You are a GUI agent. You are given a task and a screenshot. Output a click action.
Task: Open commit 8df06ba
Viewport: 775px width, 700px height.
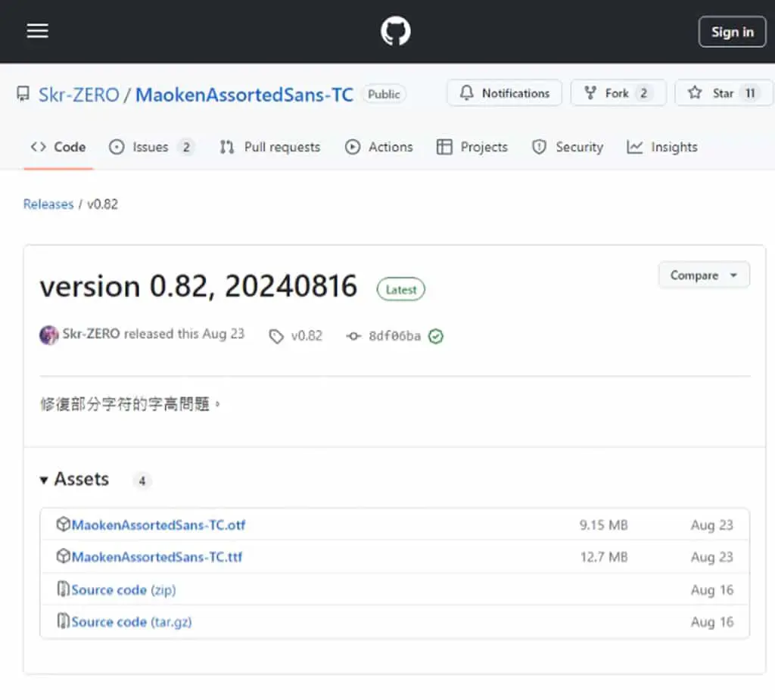pos(394,336)
